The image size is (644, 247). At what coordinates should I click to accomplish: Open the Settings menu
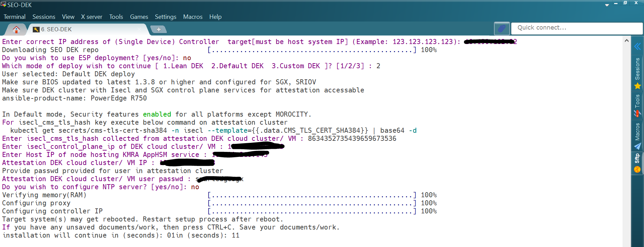(165, 17)
